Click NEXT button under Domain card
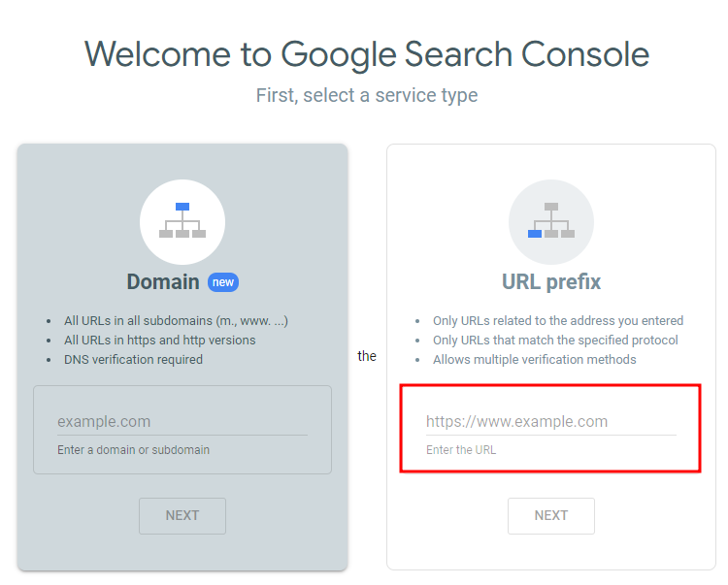The image size is (728, 585). [x=182, y=515]
